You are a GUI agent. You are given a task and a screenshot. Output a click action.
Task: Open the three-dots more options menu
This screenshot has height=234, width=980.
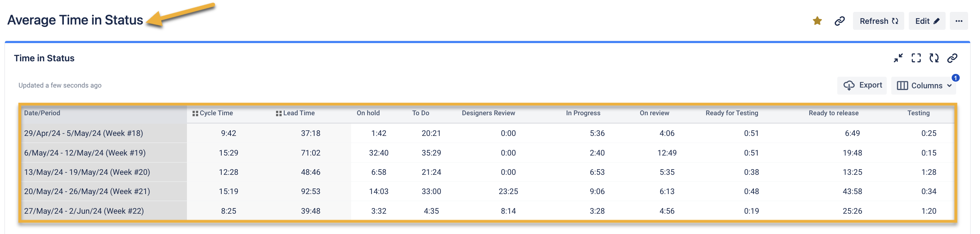click(959, 21)
